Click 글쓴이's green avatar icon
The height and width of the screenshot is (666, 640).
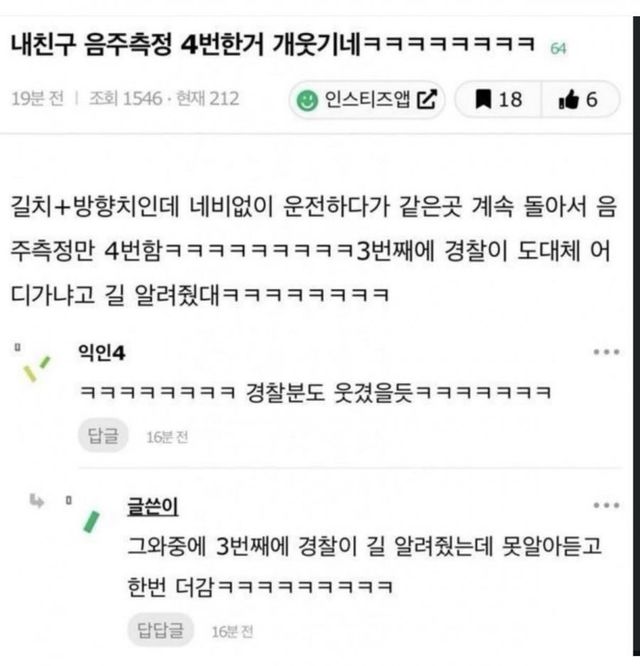pyautogui.click(x=91, y=522)
